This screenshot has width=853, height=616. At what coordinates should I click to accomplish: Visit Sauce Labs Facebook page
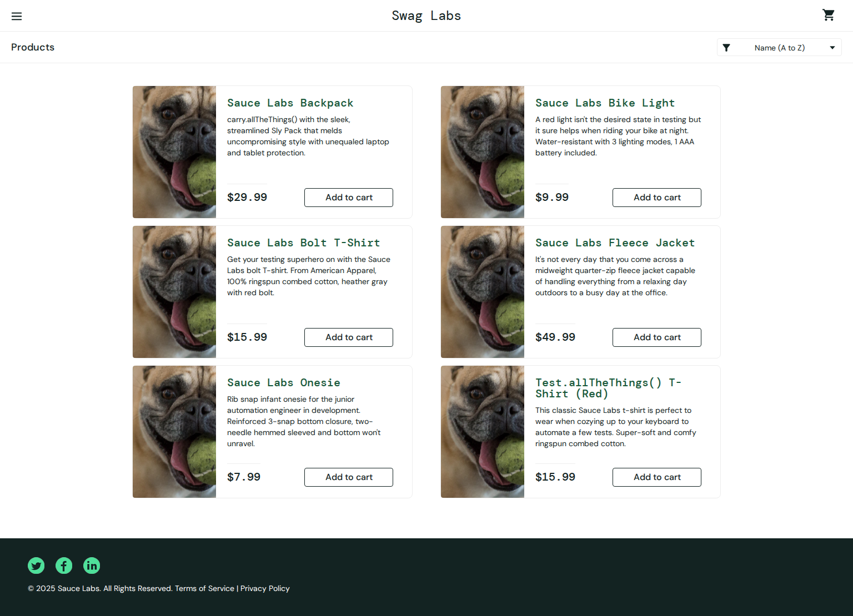(x=64, y=565)
